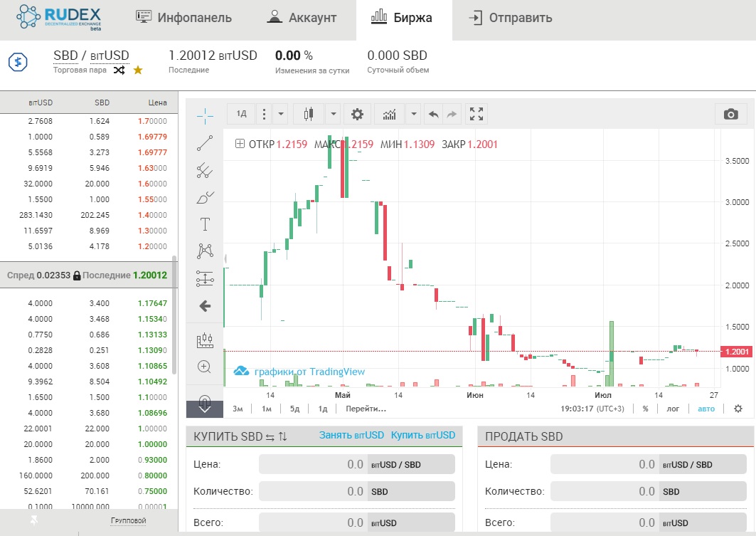This screenshot has height=536, width=756.
Task: Click the sell Цена input field
Action: tap(605, 464)
